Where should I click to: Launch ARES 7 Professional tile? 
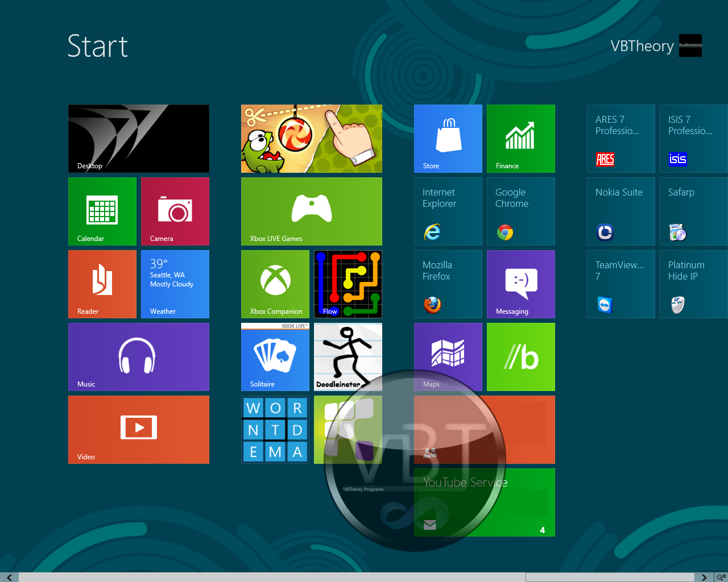[x=621, y=139]
